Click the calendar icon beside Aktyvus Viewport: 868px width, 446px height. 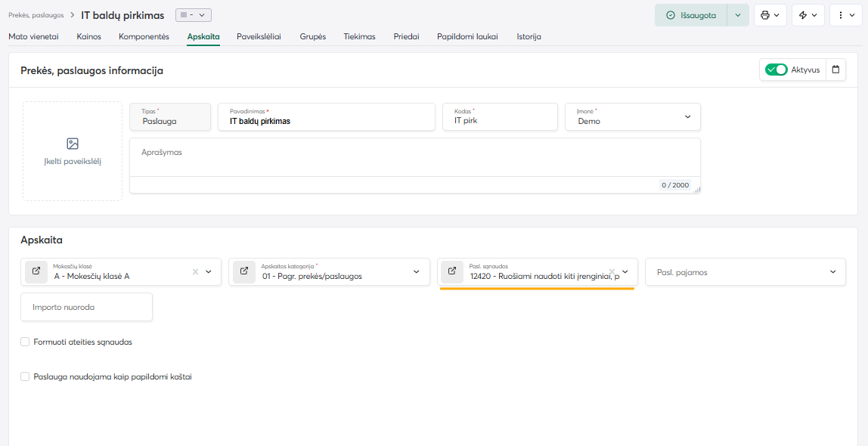click(835, 70)
